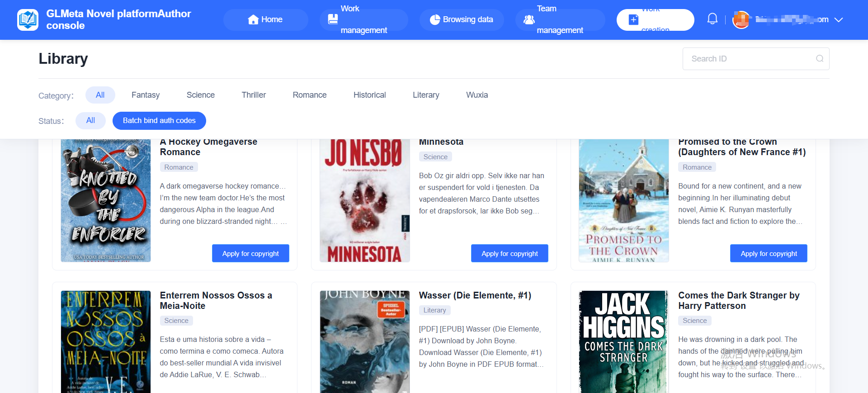Open Promised to the Crown cover image
Screen dimensions: 868x393
point(624,200)
